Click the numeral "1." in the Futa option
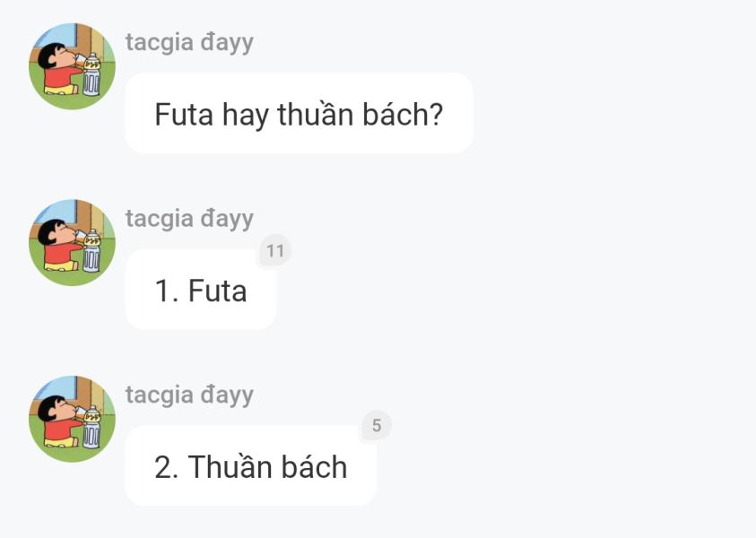The height and width of the screenshot is (538, 756). click(167, 291)
